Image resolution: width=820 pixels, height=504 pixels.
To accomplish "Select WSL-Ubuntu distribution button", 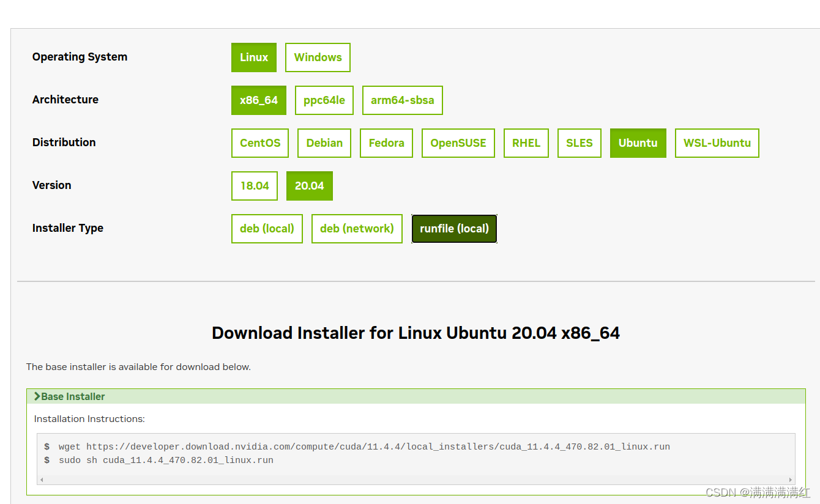I will tap(717, 143).
